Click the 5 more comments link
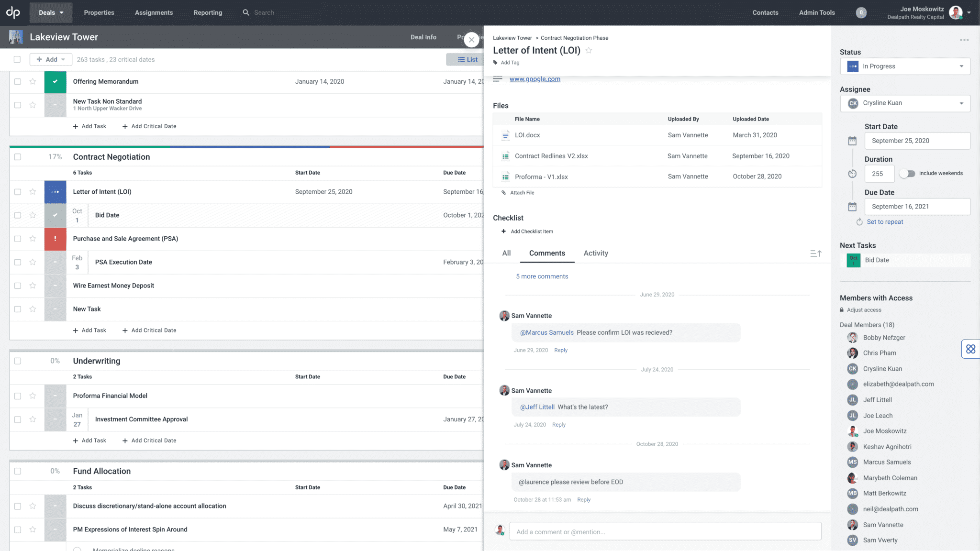The image size is (980, 551). [x=542, y=276]
